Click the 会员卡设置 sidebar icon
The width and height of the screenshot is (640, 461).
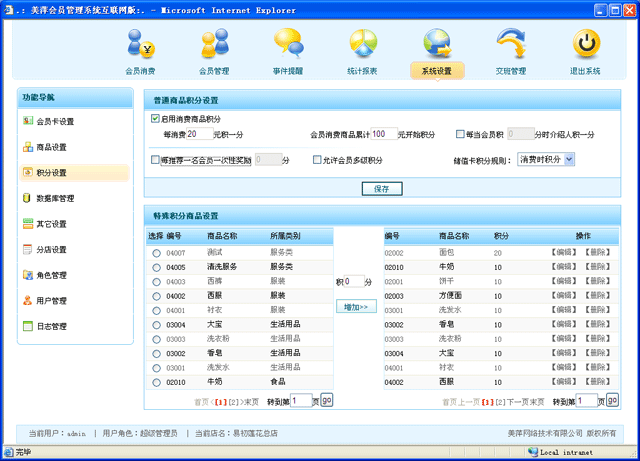coord(28,121)
